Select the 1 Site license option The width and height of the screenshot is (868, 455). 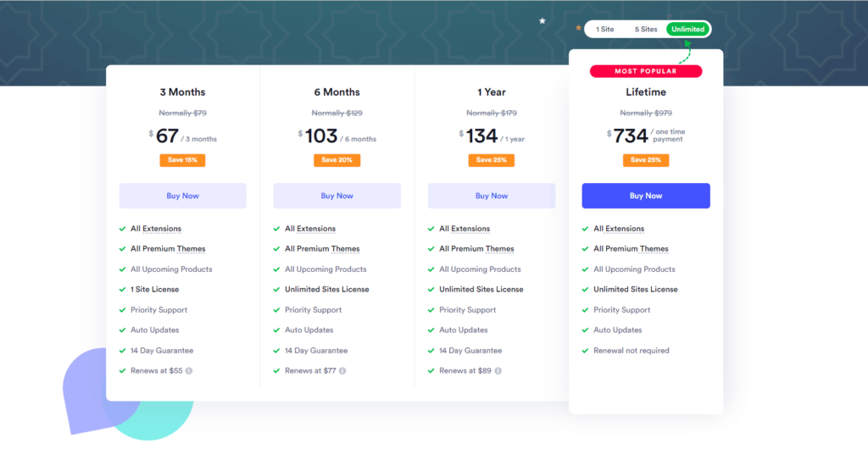604,30
